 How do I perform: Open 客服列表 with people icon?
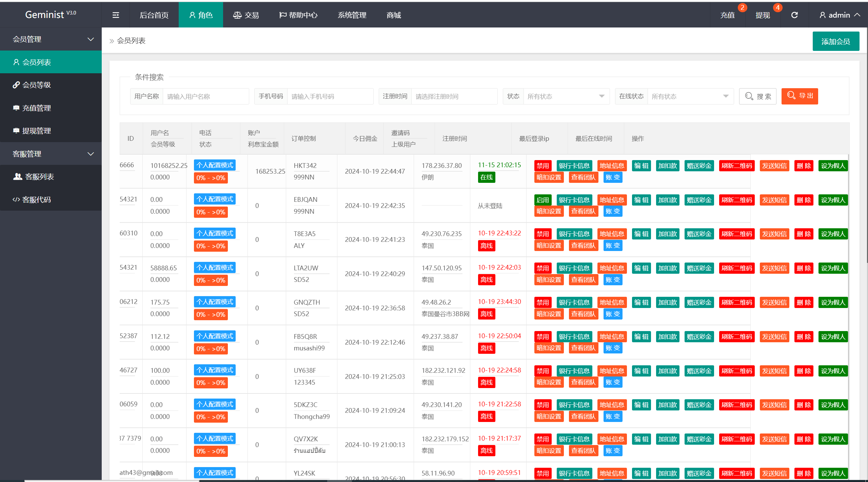(x=39, y=176)
